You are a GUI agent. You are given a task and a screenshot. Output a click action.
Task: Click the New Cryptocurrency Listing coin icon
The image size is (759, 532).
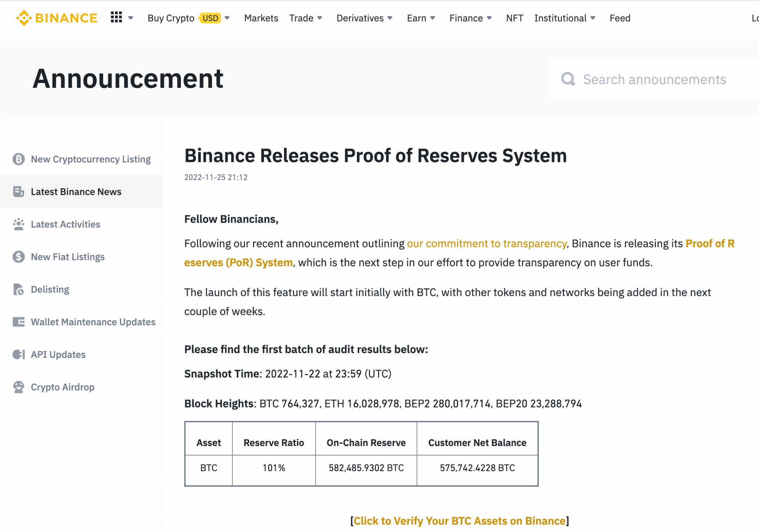click(x=19, y=159)
